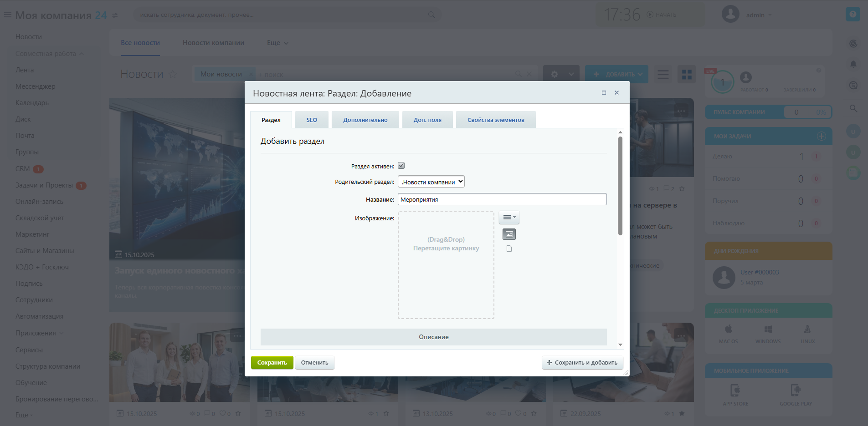Uncheck the Раздел активен checkbox
This screenshot has width=868, height=426.
(x=401, y=166)
